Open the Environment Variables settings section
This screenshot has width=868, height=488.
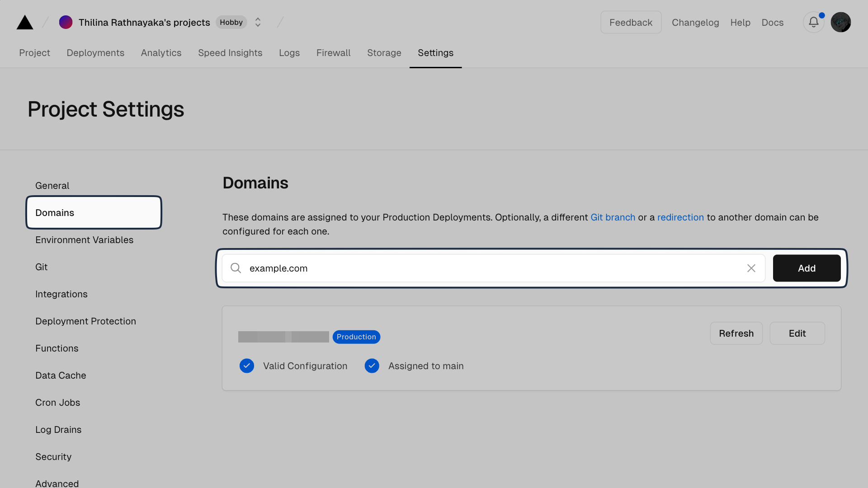[84, 239]
